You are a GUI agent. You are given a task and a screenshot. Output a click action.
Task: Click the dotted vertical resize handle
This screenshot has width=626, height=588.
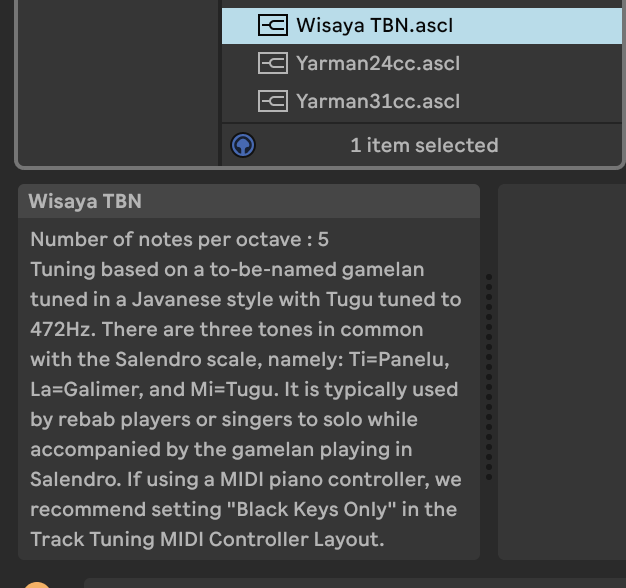point(489,377)
